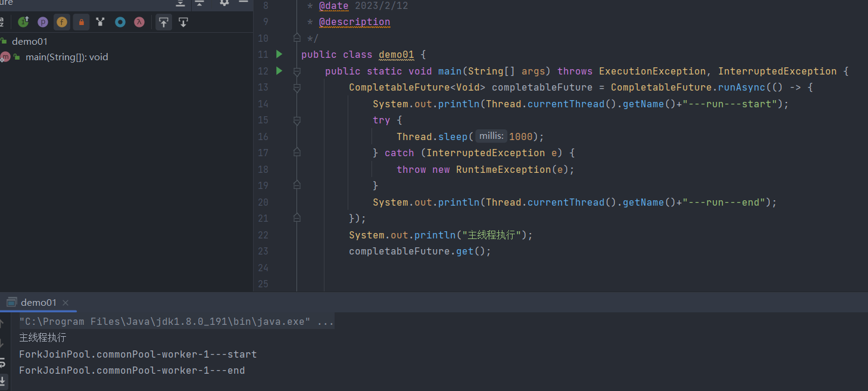Viewport: 868px width, 391px height.
Task: Click fold end marker at line 19
Action: [297, 186]
